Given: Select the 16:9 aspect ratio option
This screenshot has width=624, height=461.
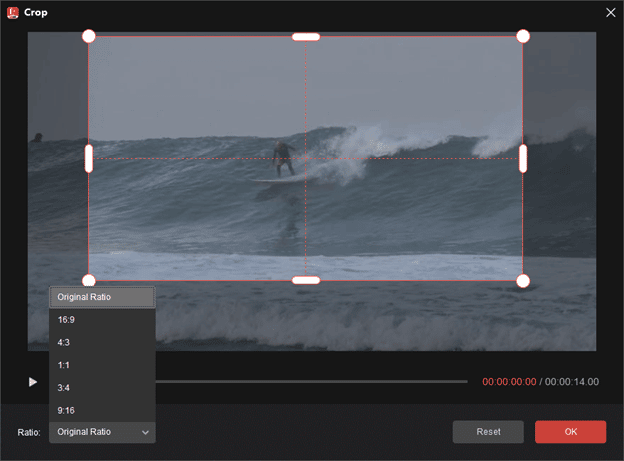Looking at the screenshot, I should pos(102,320).
